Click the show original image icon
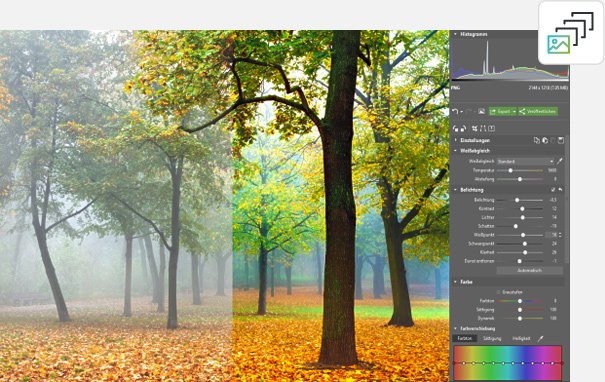Screen dimensions: 605x382 tap(481, 112)
